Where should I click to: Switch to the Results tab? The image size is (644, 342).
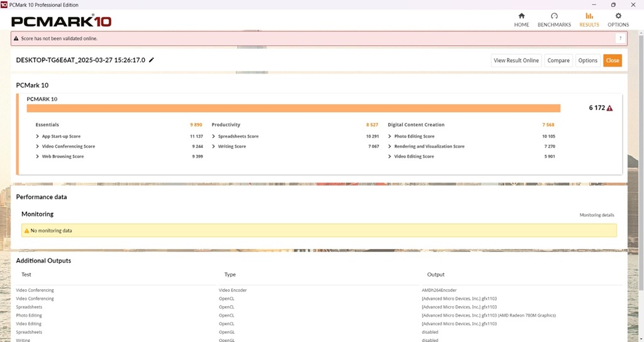589,19
